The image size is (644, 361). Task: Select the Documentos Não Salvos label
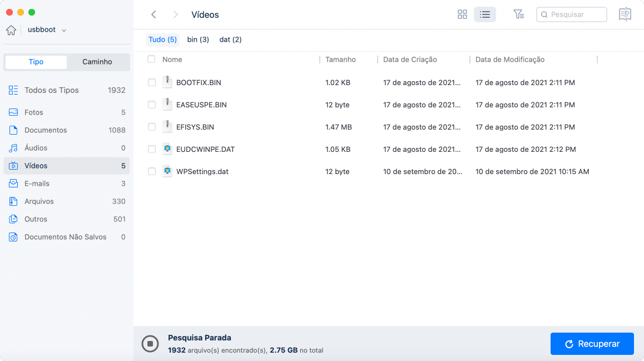(x=65, y=237)
